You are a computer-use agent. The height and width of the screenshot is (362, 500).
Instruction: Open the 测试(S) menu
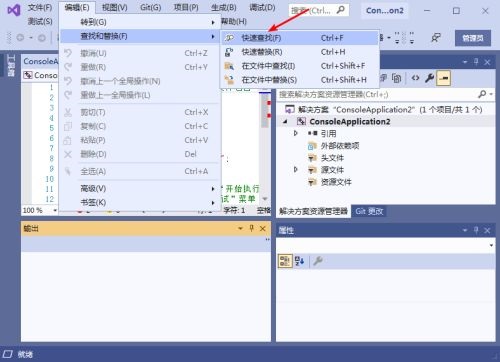[40, 21]
